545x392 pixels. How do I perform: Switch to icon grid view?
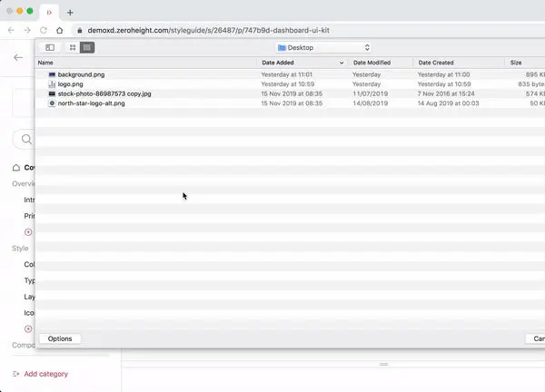click(x=73, y=47)
